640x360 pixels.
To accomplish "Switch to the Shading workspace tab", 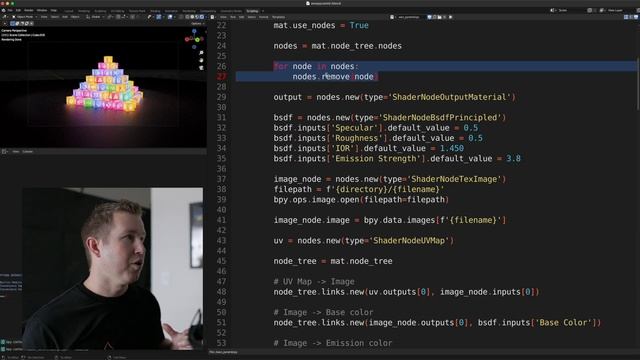I will [x=155, y=11].
